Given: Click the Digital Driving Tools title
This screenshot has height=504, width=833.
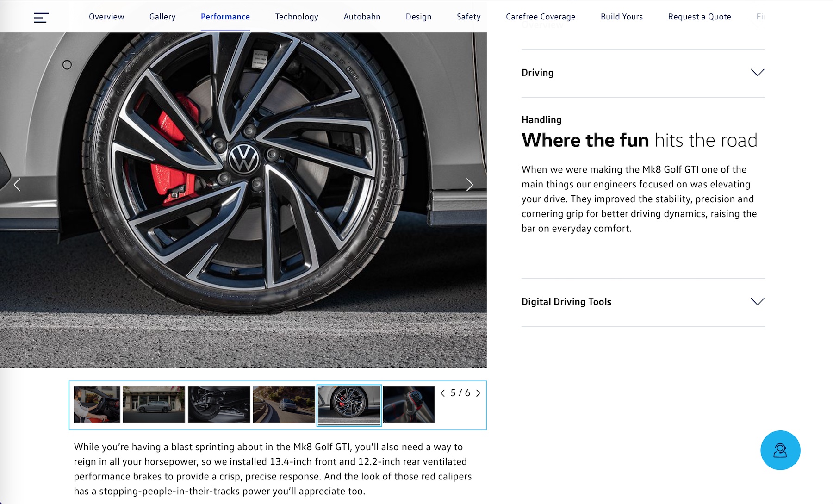Looking at the screenshot, I should coord(566,302).
